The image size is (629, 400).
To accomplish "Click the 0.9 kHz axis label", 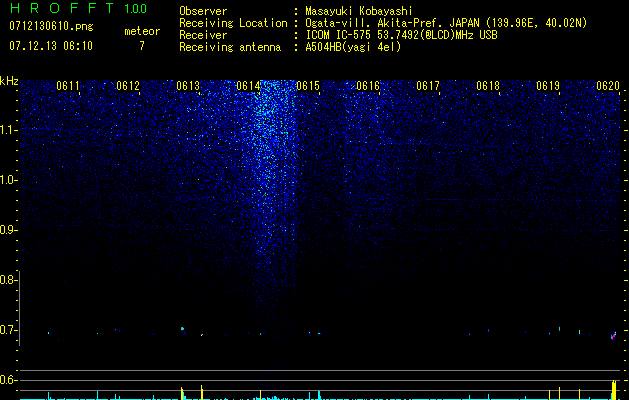I will click(7, 230).
